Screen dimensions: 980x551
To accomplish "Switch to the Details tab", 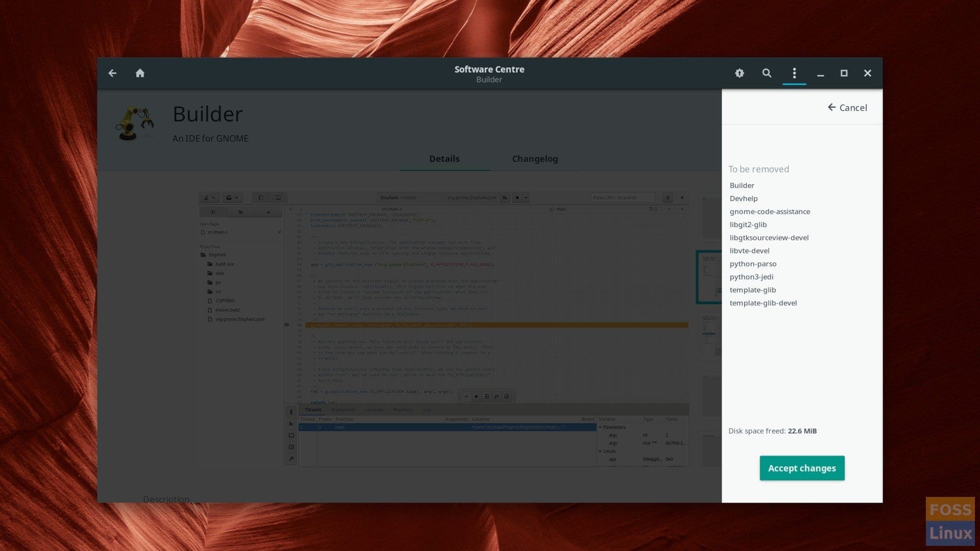I will click(x=444, y=159).
